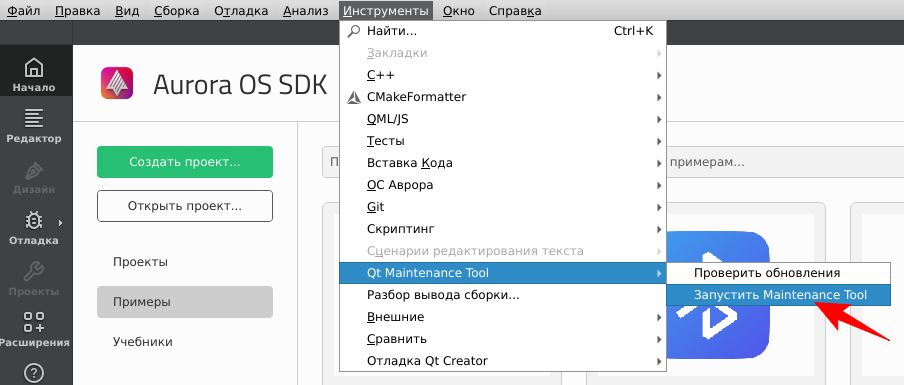Expand the CMakeFormatter submenu
904x385 pixels.
tap(503, 97)
